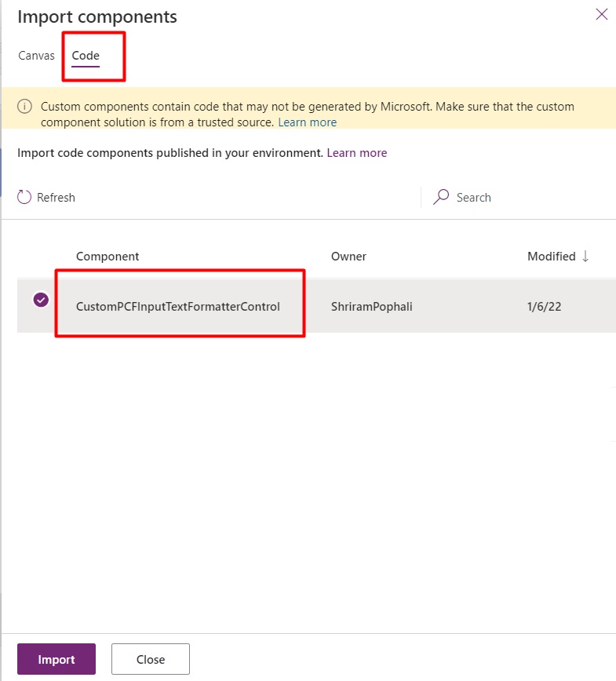The image size is (616, 681).
Task: Toggle the sort arrow beside Modified
Action: [x=585, y=257]
